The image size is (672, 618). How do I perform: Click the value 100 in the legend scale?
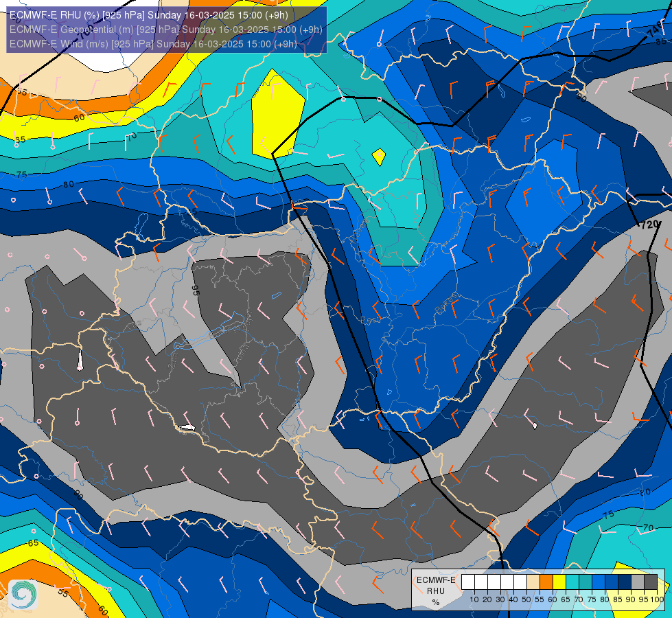point(657,599)
